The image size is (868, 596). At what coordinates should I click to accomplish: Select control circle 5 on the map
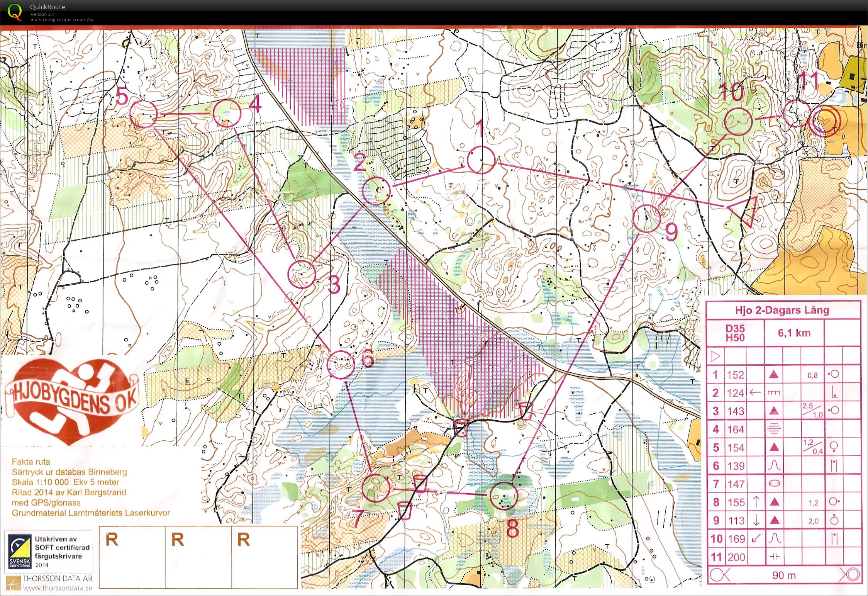point(143,114)
